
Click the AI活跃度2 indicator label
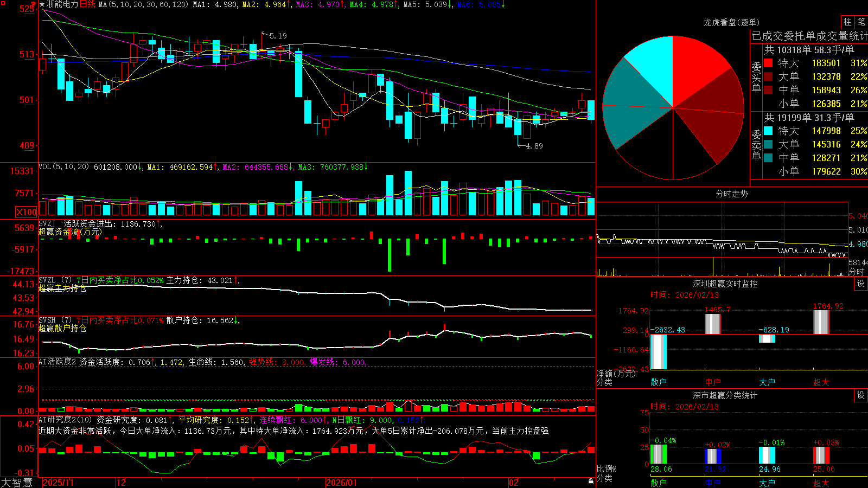coord(58,362)
